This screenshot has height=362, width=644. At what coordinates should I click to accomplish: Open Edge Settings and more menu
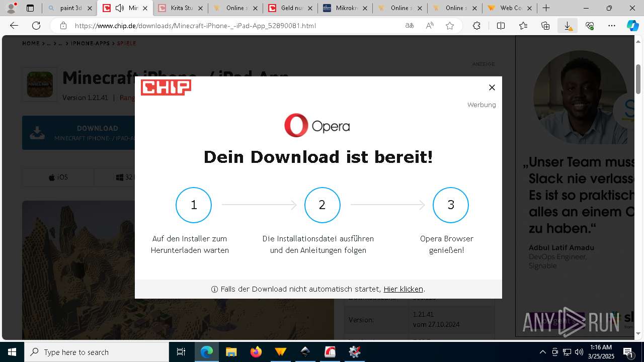(x=612, y=26)
